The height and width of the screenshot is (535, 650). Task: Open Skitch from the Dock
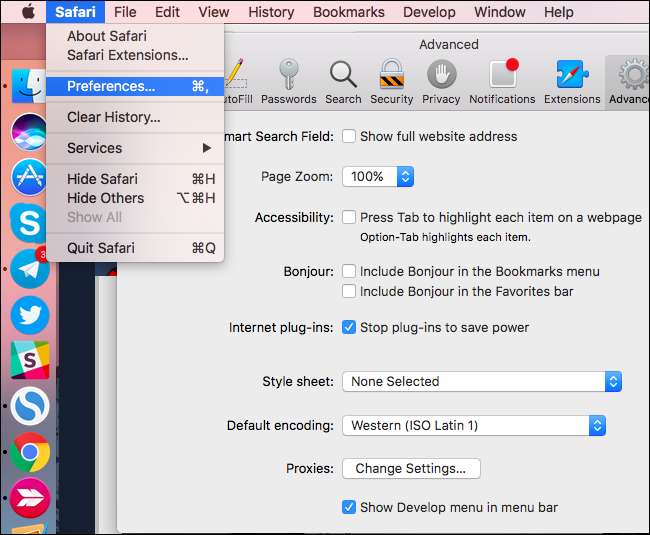(x=30, y=498)
